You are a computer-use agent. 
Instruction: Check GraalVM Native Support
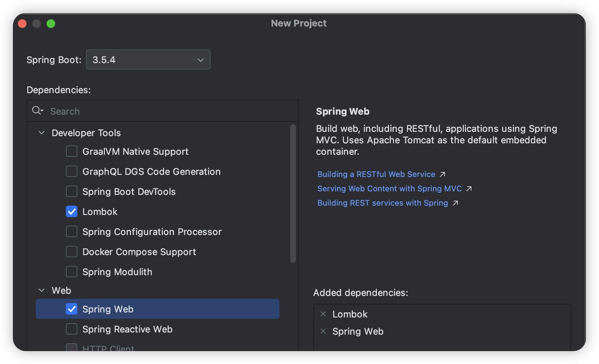tap(72, 152)
